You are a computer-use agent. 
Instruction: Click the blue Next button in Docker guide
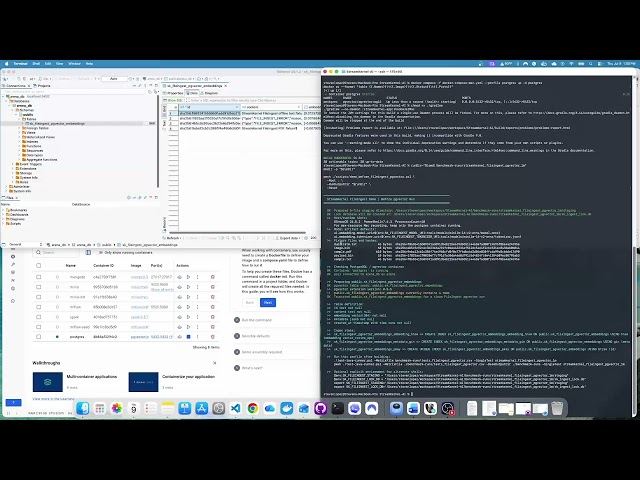[x=268, y=302]
